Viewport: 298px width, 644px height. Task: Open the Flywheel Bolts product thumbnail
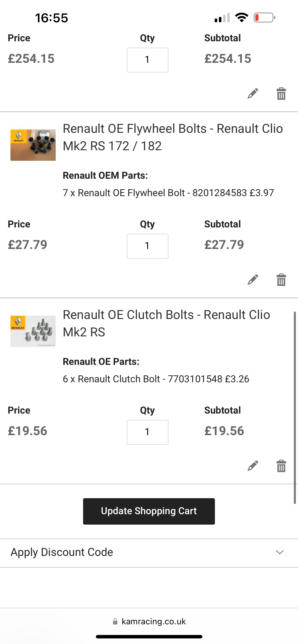pyautogui.click(x=33, y=145)
